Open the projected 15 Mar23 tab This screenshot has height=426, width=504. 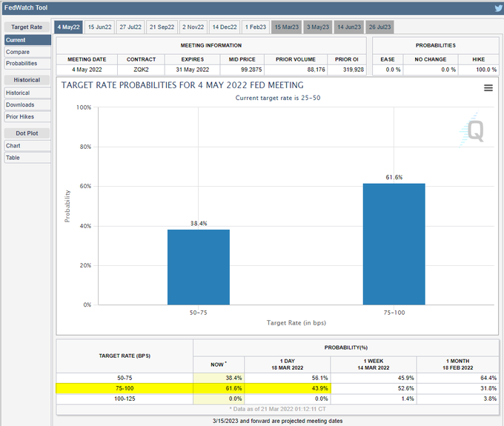pyautogui.click(x=287, y=27)
